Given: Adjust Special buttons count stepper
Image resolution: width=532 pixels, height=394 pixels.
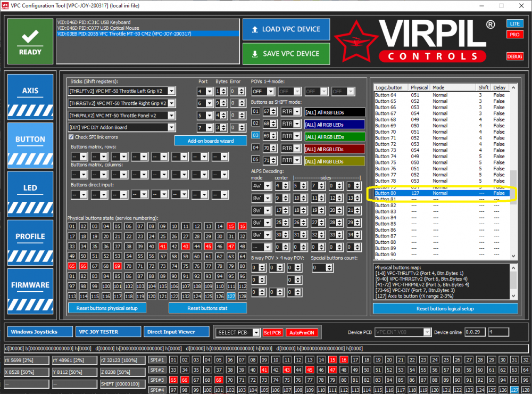Looking at the screenshot, I should coord(329,268).
